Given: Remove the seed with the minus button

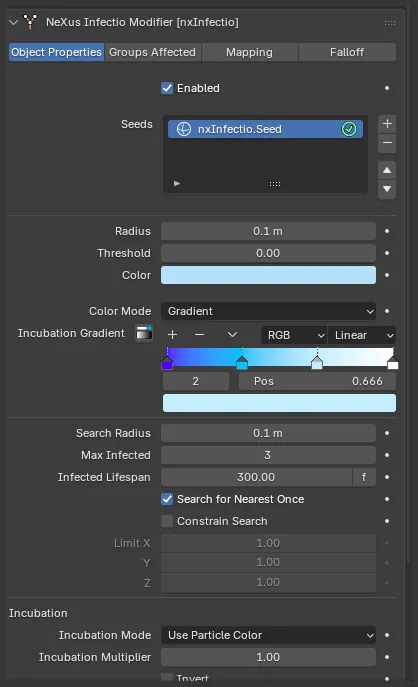Looking at the screenshot, I should 387,143.
